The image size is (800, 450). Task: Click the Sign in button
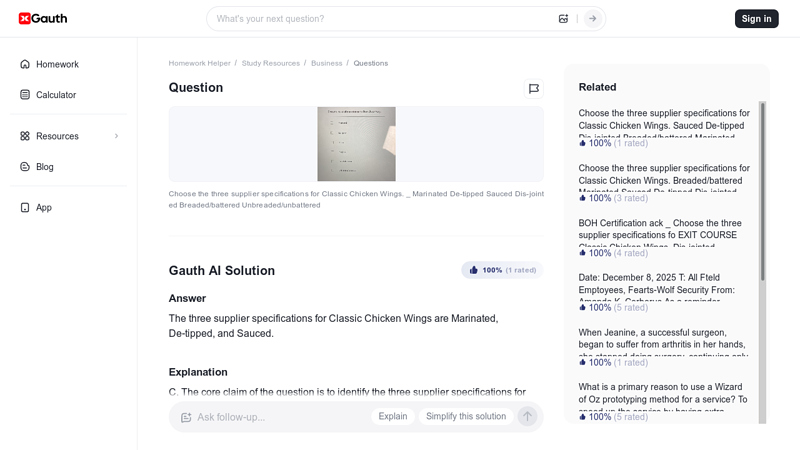756,19
